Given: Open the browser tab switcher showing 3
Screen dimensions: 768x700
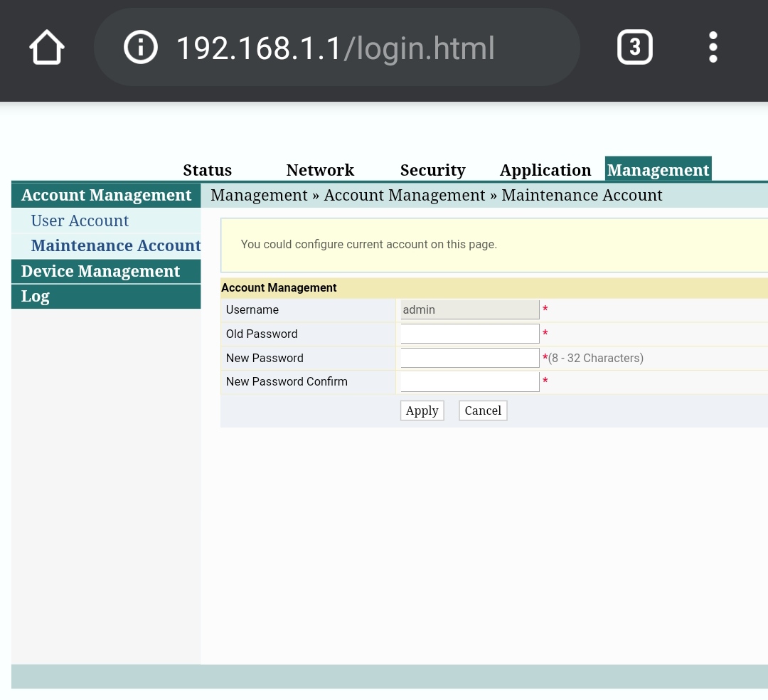Looking at the screenshot, I should [635, 47].
